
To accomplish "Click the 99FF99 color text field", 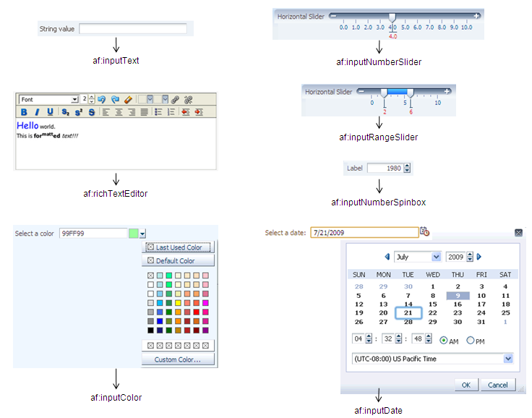I will coord(93,234).
